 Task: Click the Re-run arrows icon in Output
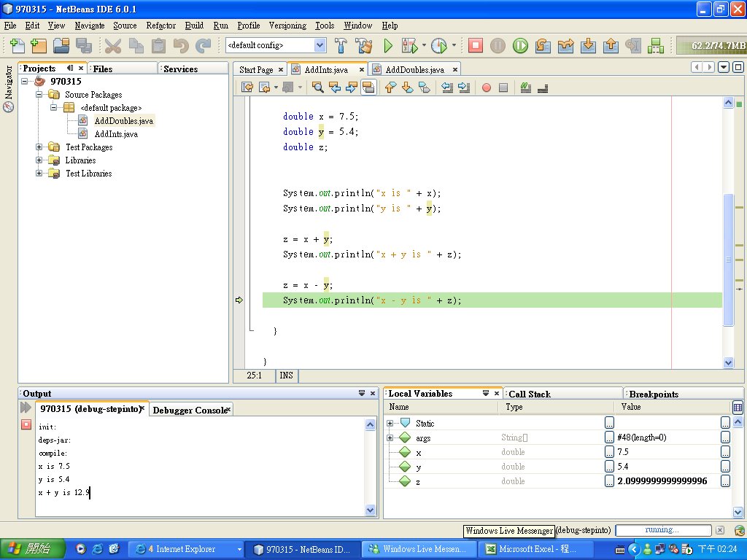click(x=26, y=408)
